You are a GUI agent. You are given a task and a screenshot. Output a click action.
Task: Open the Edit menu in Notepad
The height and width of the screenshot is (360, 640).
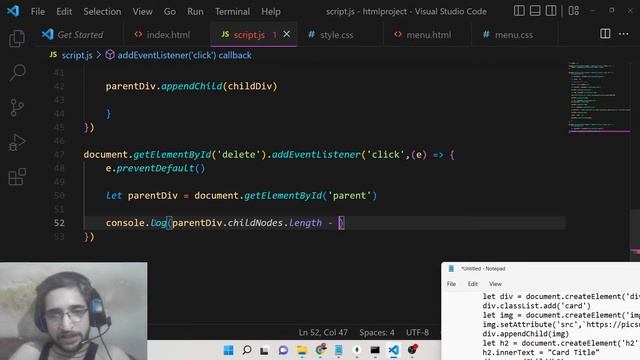pos(473,284)
